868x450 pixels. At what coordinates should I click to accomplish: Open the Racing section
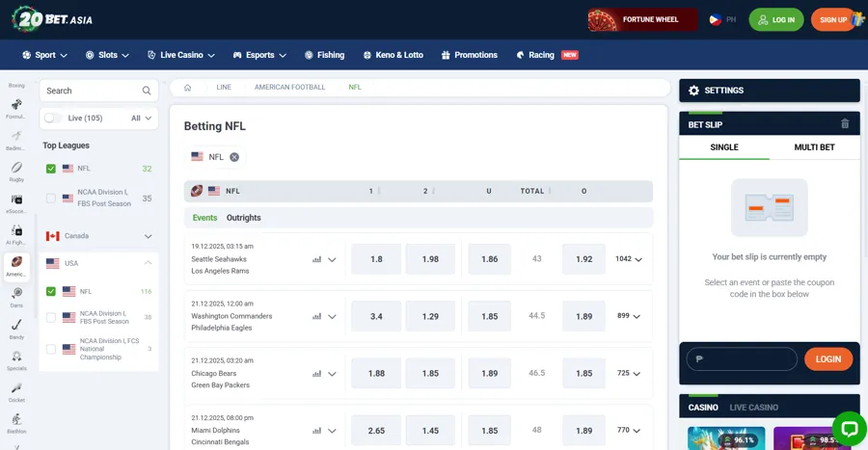pyautogui.click(x=547, y=55)
